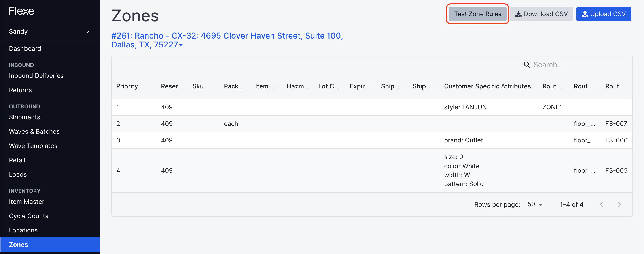
Task: Click the Hazm... column header
Action: 298,86
